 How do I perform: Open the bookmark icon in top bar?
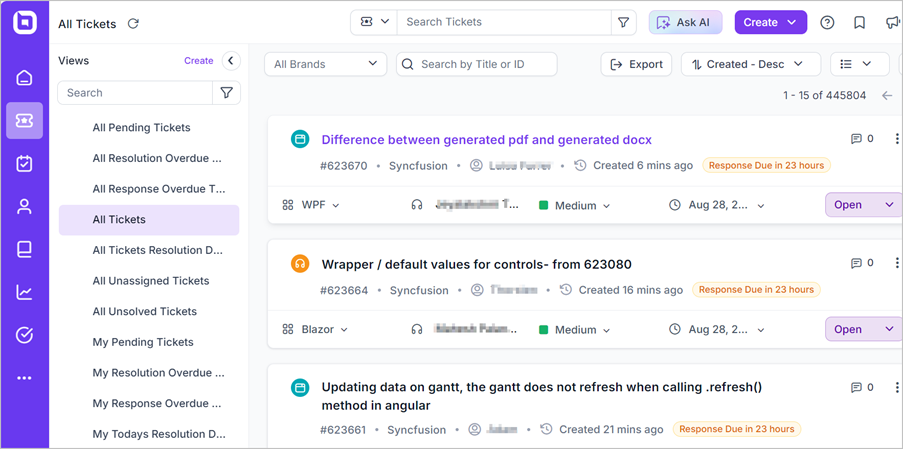pyautogui.click(x=860, y=22)
